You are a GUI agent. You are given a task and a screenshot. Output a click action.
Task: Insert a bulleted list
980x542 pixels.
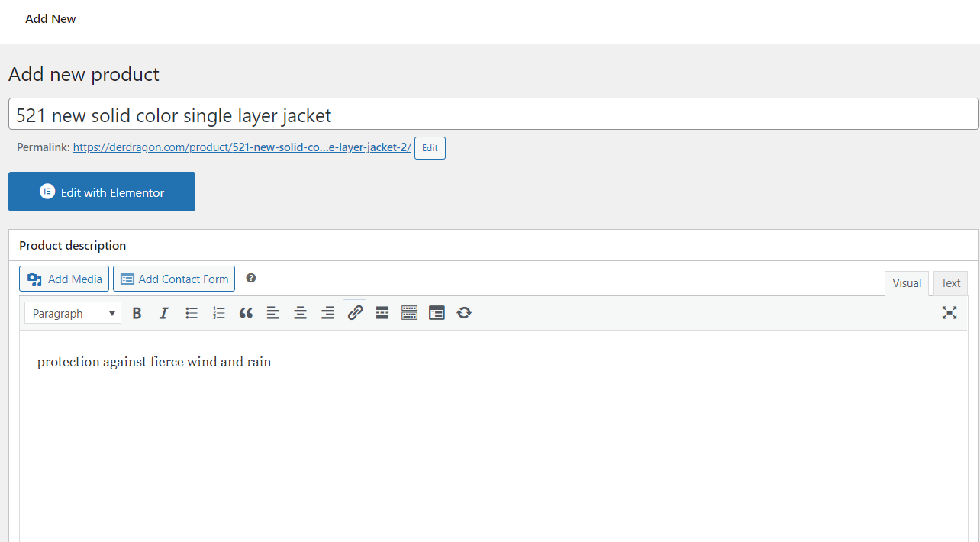[192, 313]
